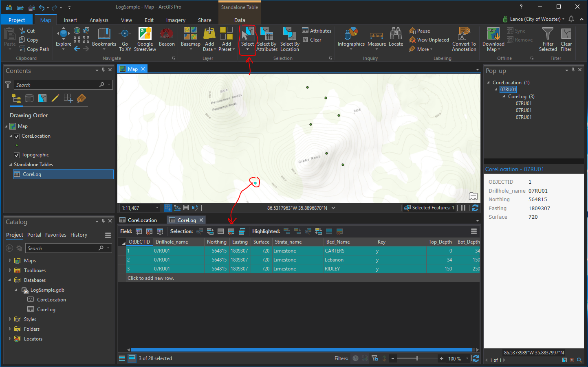Viewport: 588px width, 367px height.
Task: Click the Download Map button
Action: [493, 39]
